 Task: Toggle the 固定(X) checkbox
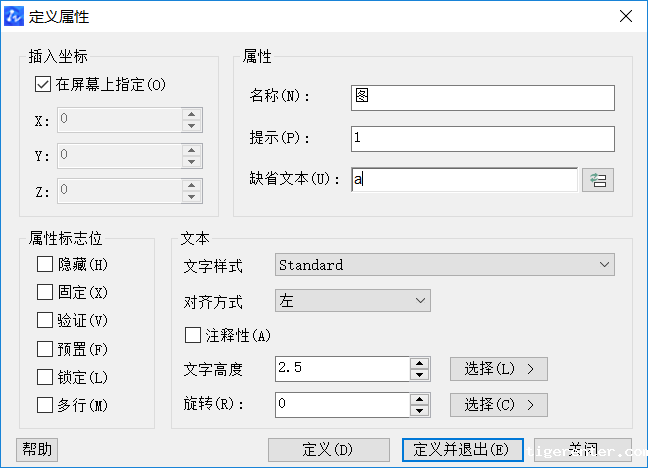(x=44, y=293)
